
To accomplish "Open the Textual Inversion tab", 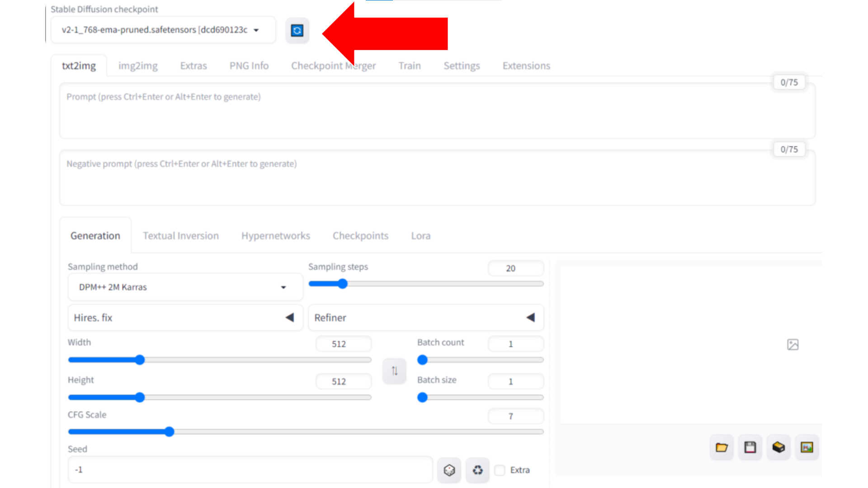I will click(x=181, y=236).
